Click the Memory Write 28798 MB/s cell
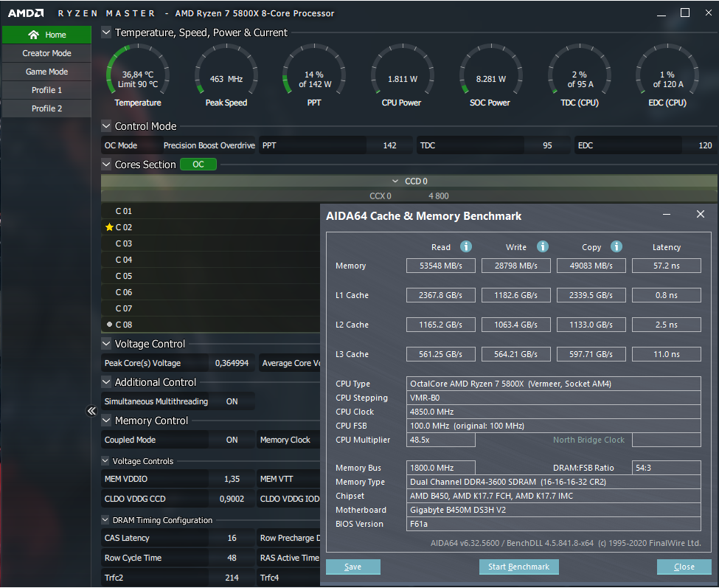Viewport: 719px width, 588px height. [x=516, y=266]
